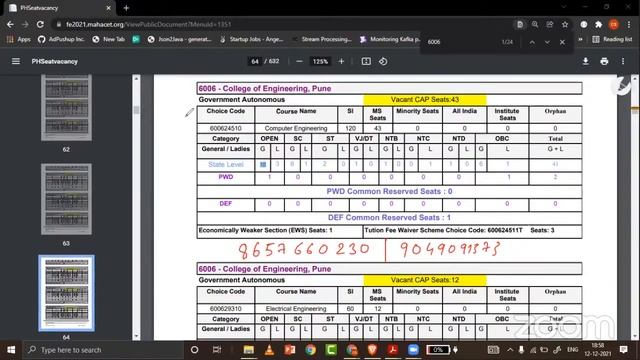The width and height of the screenshot is (640, 360).
Task: Select page 64 thumbnail
Action: [x=67, y=293]
